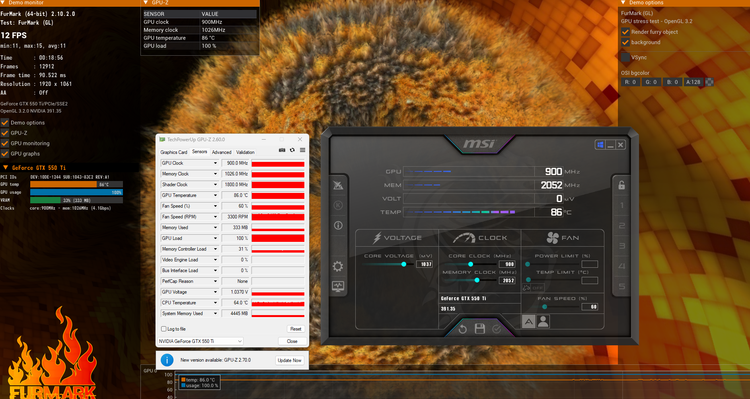Image resolution: width=750 pixels, height=399 pixels.
Task: Uncheck the background option in Demo options
Action: [x=625, y=42]
